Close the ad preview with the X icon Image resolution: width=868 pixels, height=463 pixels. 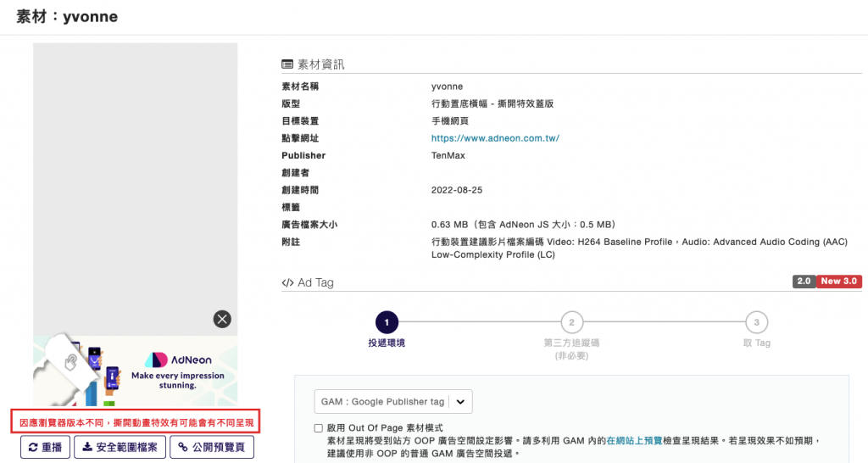tap(222, 319)
